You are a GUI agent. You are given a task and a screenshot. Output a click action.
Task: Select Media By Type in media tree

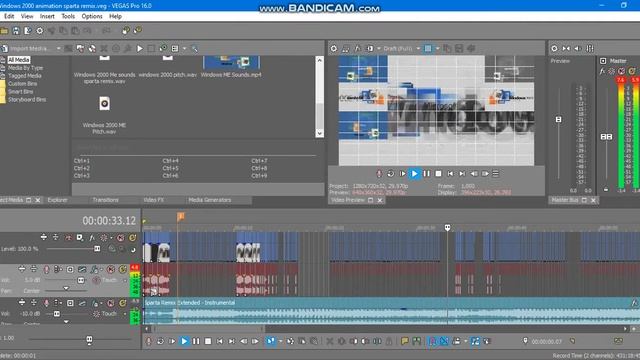[25, 68]
